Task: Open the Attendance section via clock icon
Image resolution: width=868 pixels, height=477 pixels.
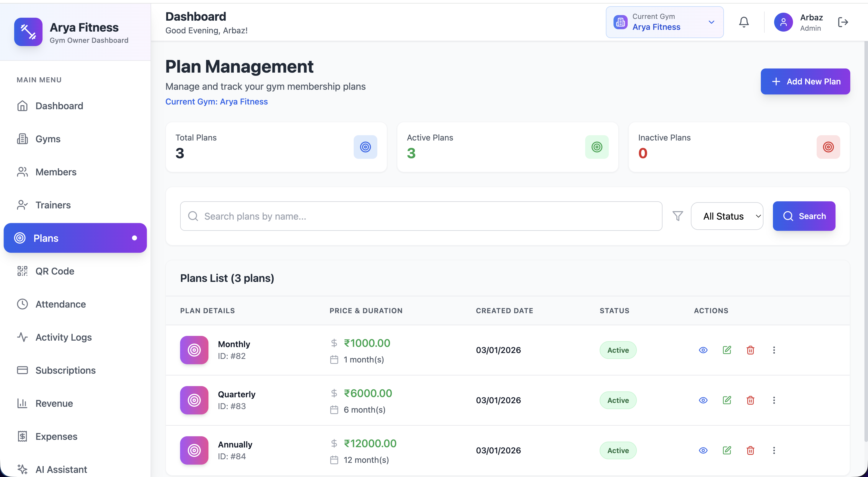Action: [22, 304]
